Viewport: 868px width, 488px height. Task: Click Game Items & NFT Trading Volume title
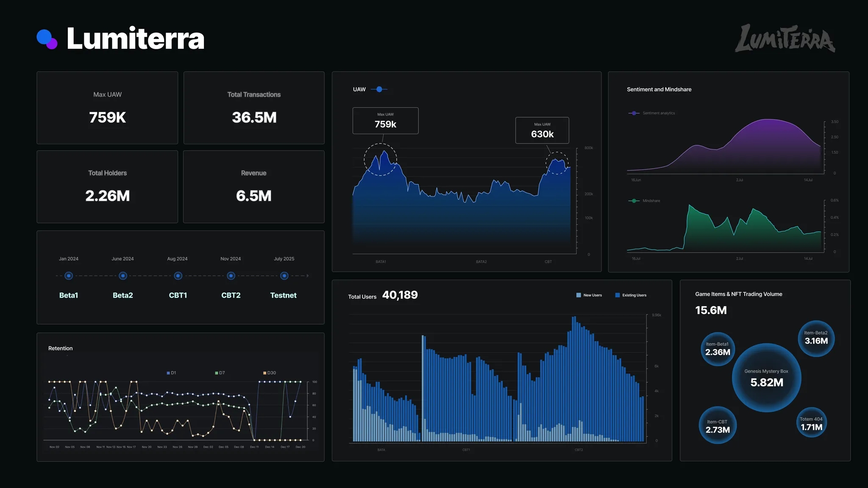[x=739, y=294]
